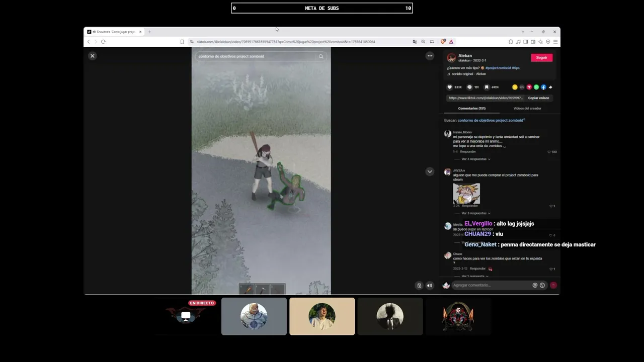Select the TikTok browser tab
Screen dimensions: 644x362
(115, 32)
